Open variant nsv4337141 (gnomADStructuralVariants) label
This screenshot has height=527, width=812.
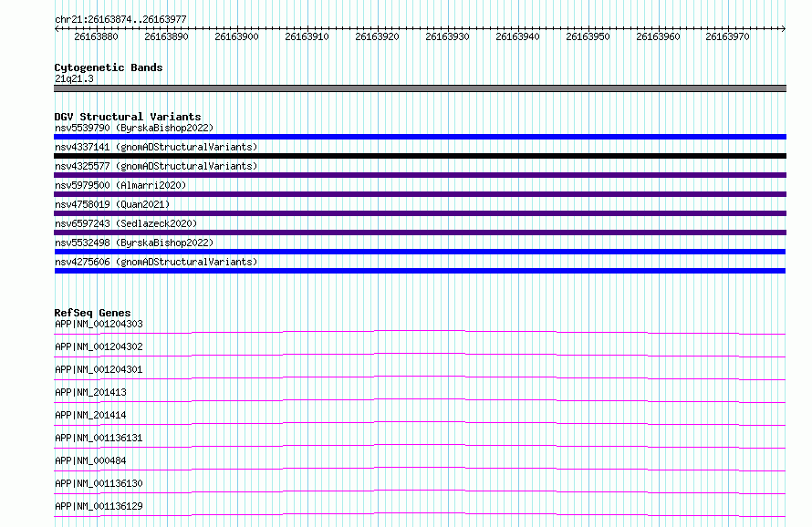156,147
